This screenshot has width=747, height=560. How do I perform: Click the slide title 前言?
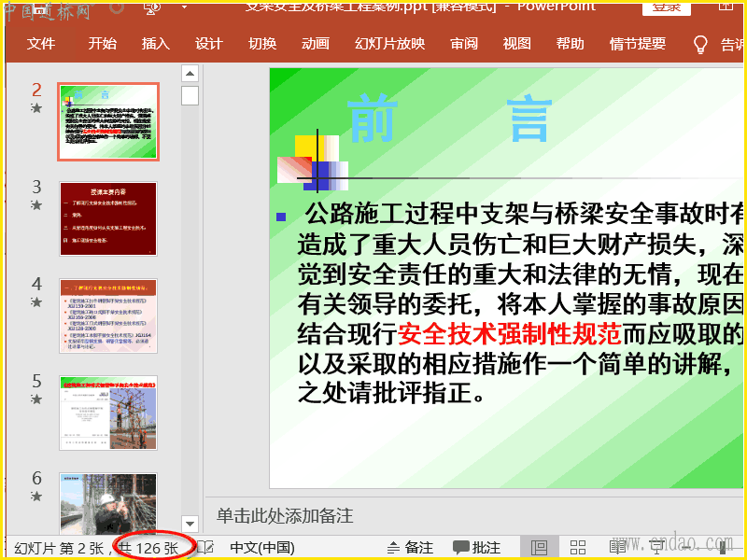point(450,119)
